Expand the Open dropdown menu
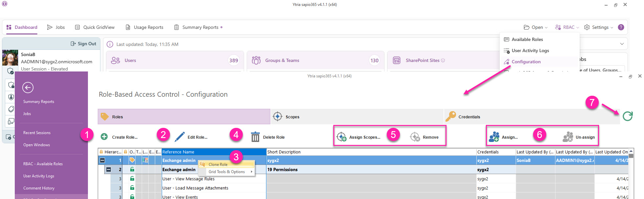Viewport: 644px width, 199px height. [x=536, y=27]
